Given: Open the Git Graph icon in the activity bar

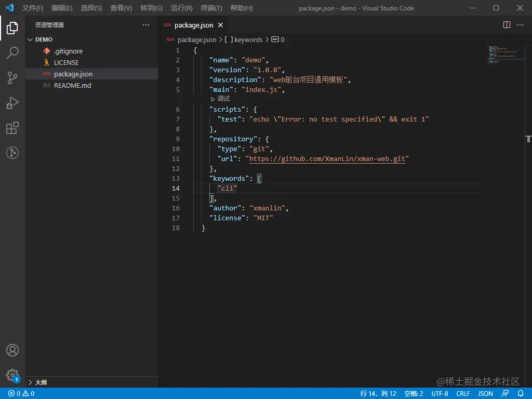Looking at the screenshot, I should [12, 153].
